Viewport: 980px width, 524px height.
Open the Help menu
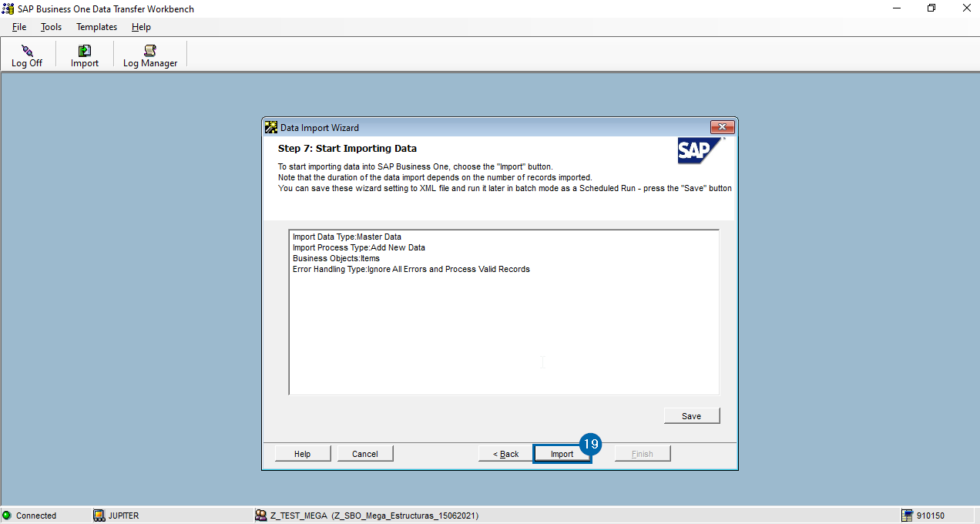pyautogui.click(x=141, y=27)
